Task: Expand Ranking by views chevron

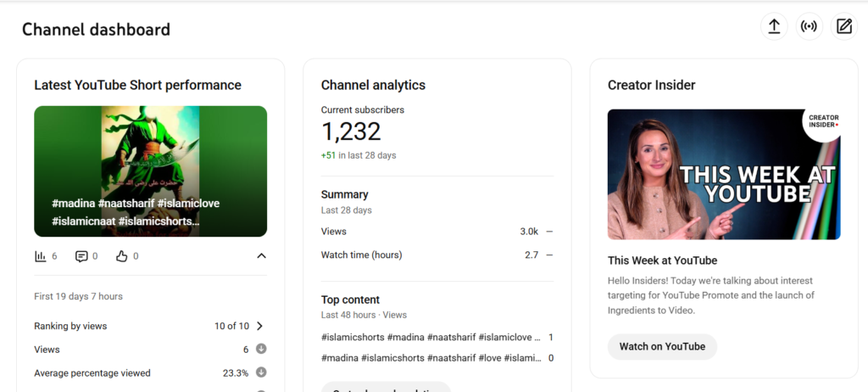Action: (x=259, y=326)
